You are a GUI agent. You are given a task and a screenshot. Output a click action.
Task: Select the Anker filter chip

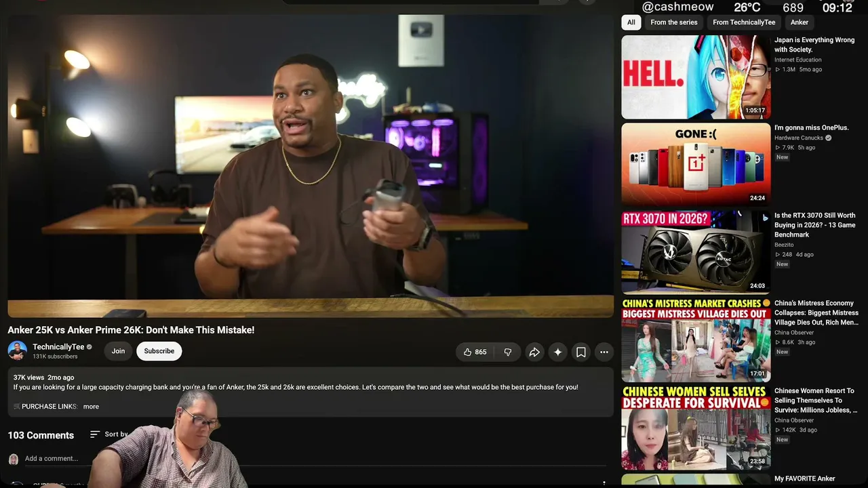tap(800, 22)
